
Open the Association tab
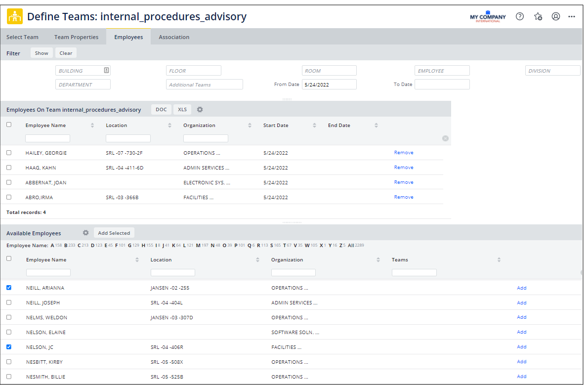pos(174,37)
